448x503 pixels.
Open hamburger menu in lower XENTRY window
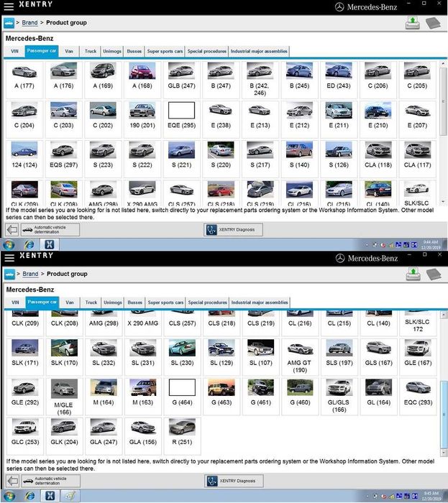point(9,257)
